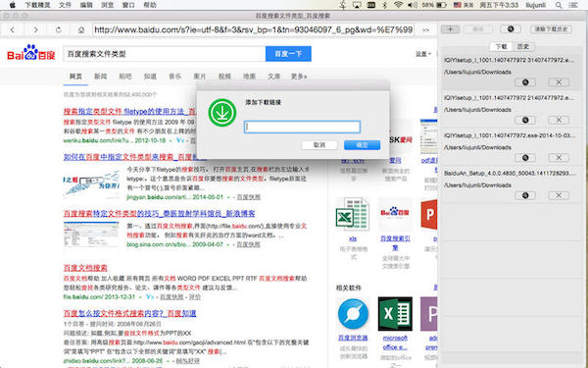Go back with the browser back arrow
This screenshot has width=588, height=368.
pos(13,29)
